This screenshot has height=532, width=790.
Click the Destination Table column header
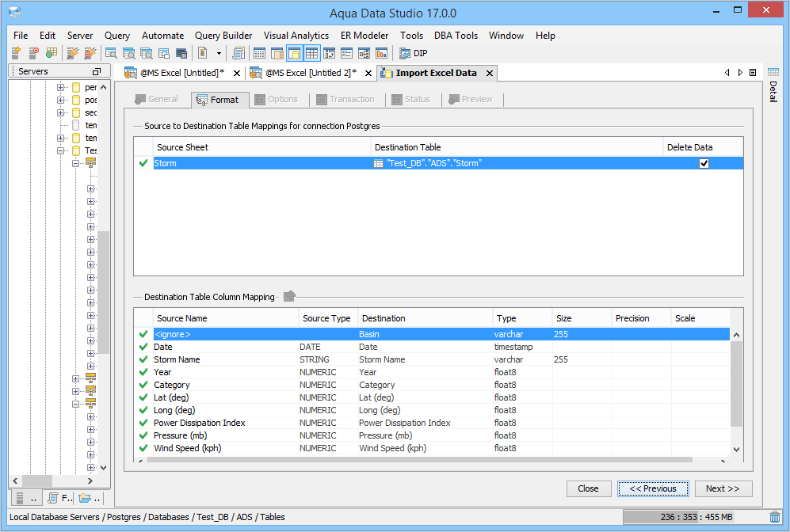coord(517,147)
